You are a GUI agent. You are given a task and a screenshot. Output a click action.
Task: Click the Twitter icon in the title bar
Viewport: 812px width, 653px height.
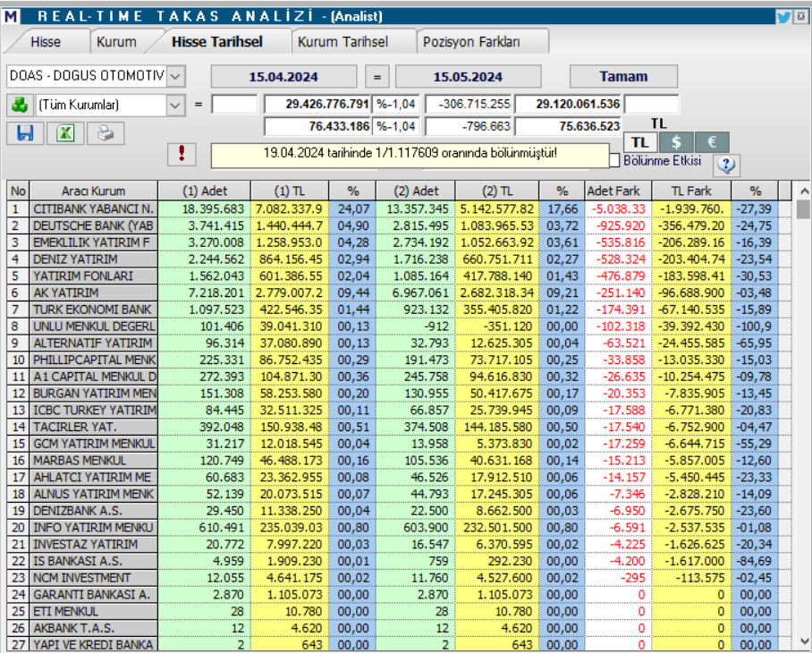click(785, 15)
